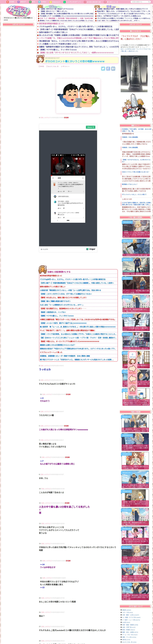This screenshot has width=153, height=644.
Task: Open the article title ボカロのコメント欄とかいうこの世の地獄
Action: coord(75,61)
